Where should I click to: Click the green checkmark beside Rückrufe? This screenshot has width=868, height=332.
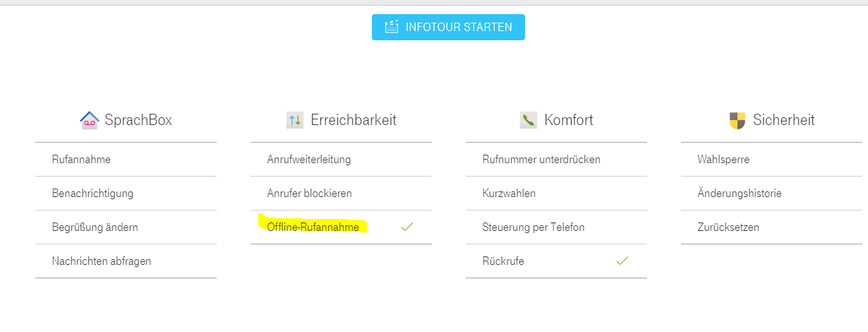pyautogui.click(x=622, y=261)
